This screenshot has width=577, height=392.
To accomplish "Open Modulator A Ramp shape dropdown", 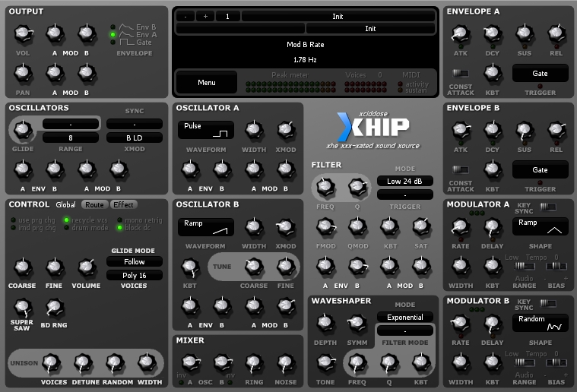I will click(x=541, y=226).
